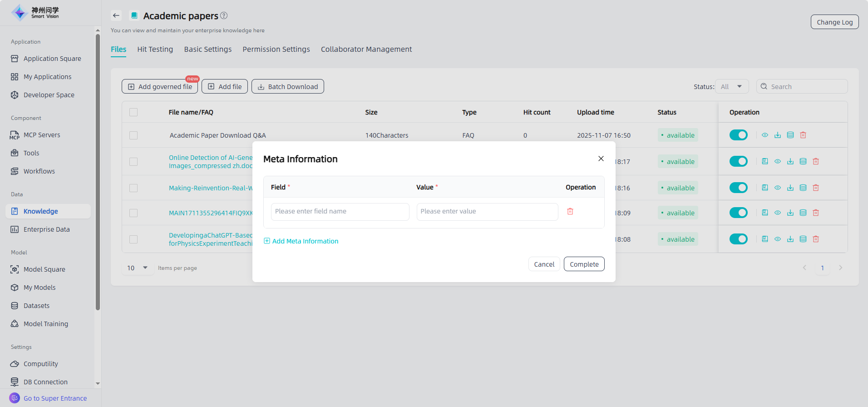This screenshot has height=407, width=868.
Task: Expand the items per page dropdown
Action: [x=138, y=268]
